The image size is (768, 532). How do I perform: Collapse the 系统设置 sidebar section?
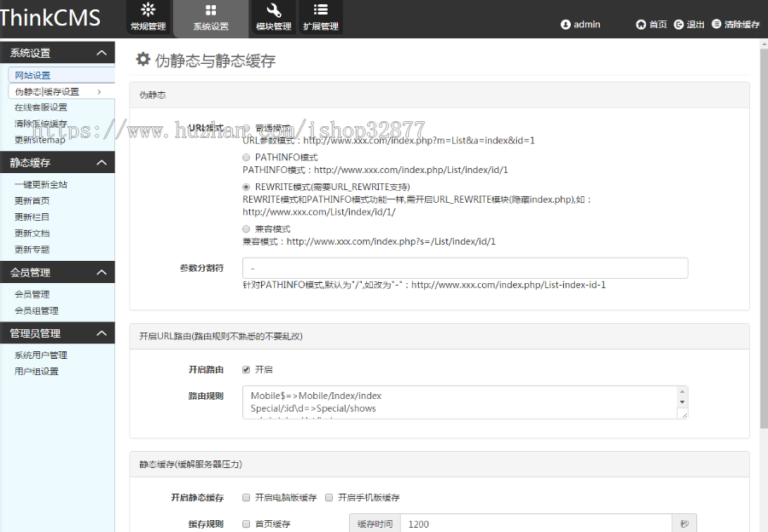click(x=102, y=53)
